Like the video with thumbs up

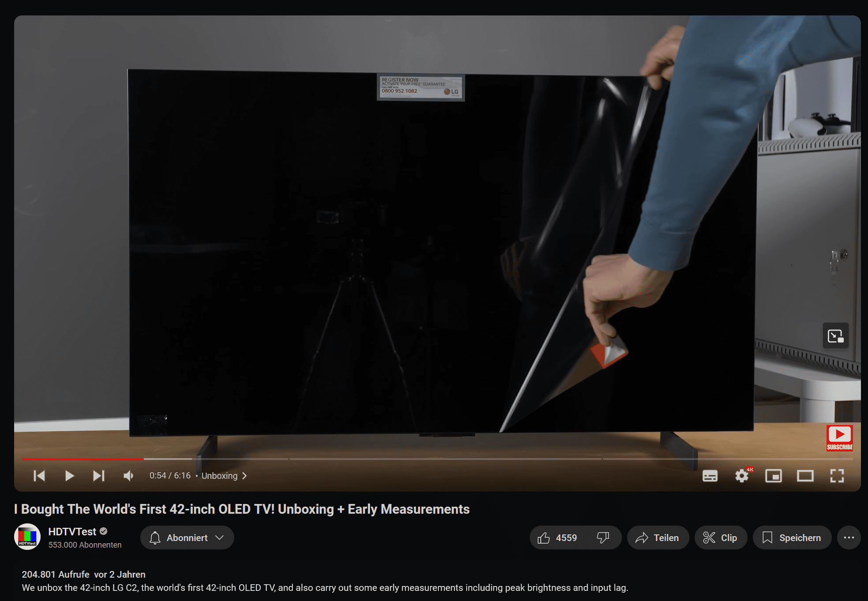point(557,538)
